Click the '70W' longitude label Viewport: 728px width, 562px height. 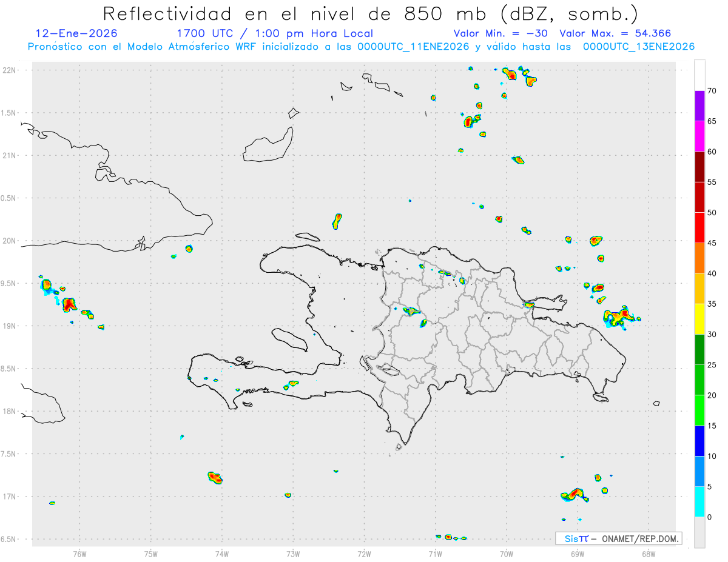coord(507,554)
